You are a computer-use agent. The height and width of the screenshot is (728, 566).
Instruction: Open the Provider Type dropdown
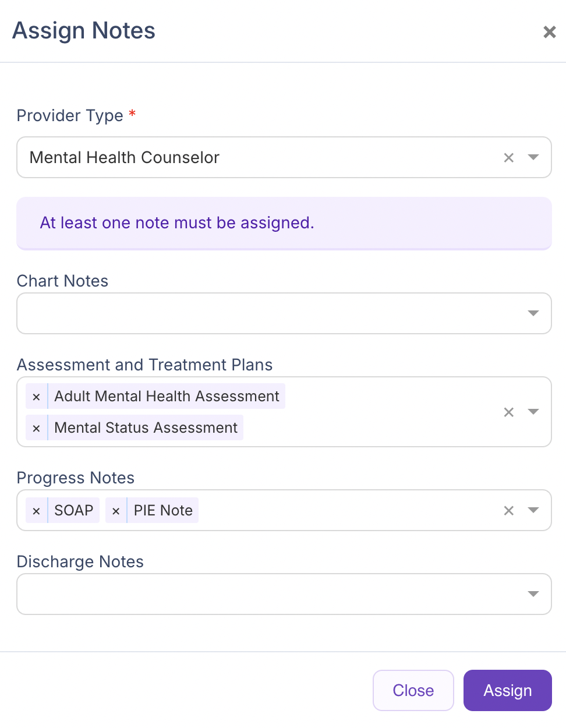tap(533, 157)
